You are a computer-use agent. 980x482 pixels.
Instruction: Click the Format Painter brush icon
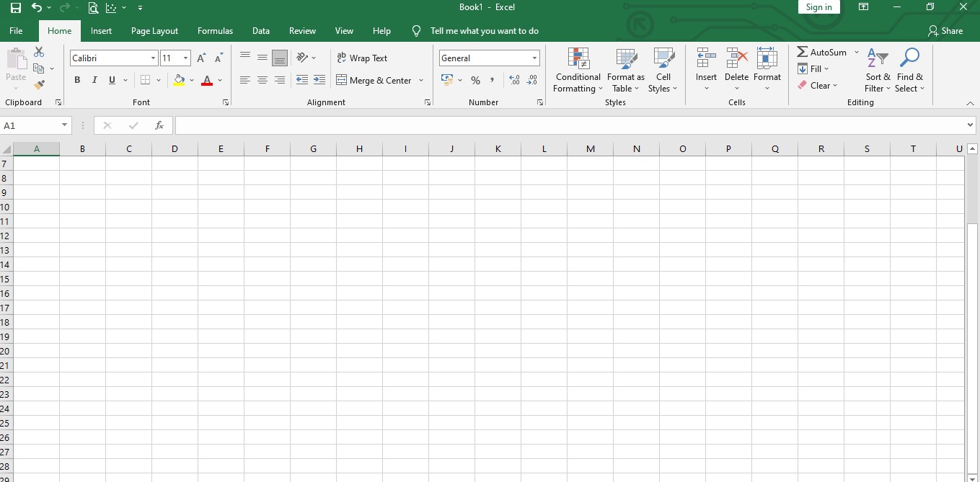[39, 85]
